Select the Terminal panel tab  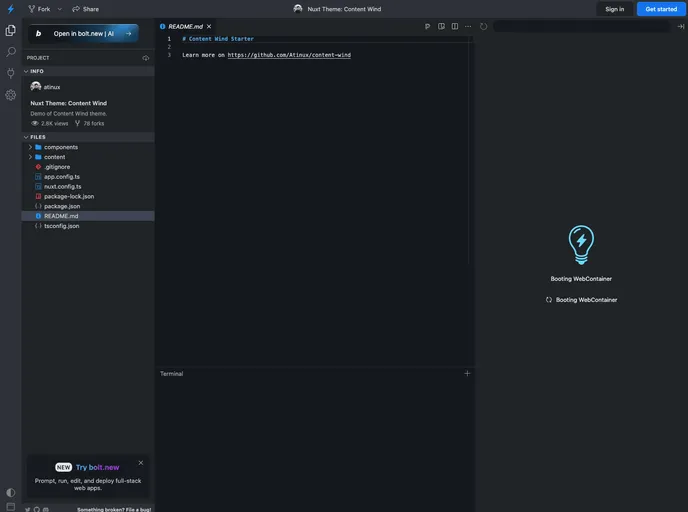pos(172,373)
